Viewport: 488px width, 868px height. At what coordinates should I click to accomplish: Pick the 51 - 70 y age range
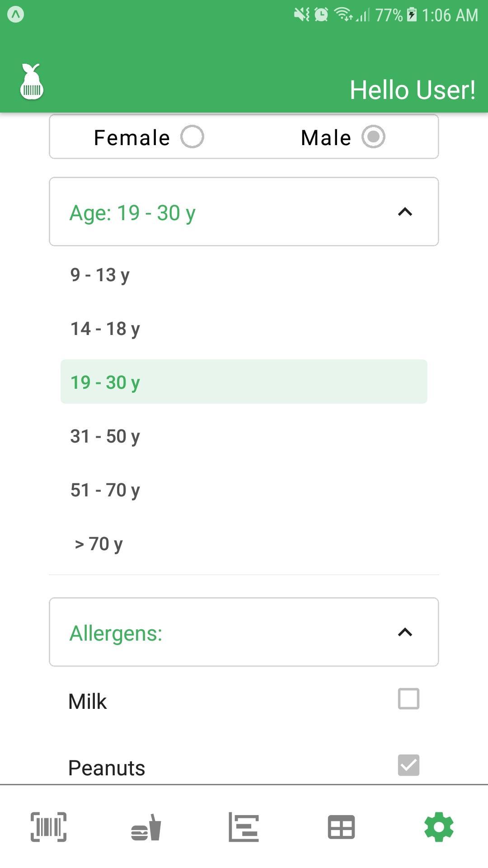pos(244,490)
